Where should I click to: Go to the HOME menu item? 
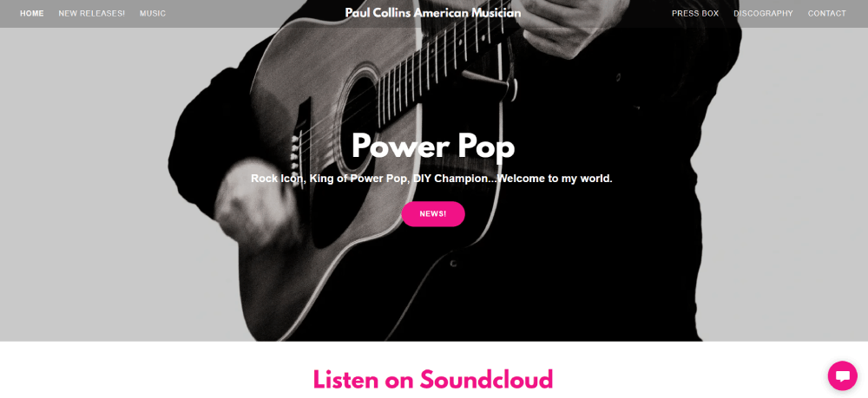click(32, 13)
